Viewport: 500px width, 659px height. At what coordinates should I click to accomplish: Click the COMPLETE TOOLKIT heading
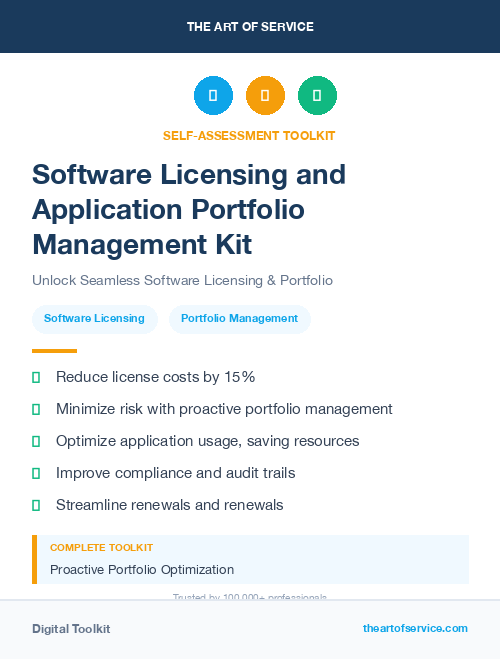101,548
